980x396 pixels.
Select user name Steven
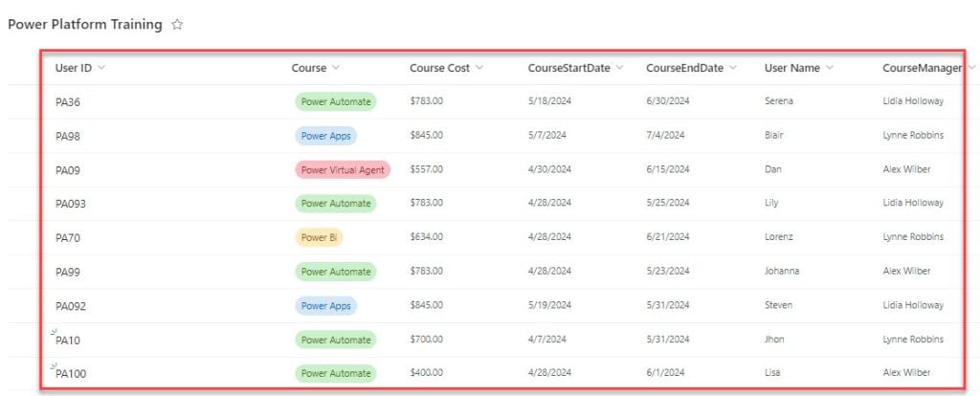[779, 305]
